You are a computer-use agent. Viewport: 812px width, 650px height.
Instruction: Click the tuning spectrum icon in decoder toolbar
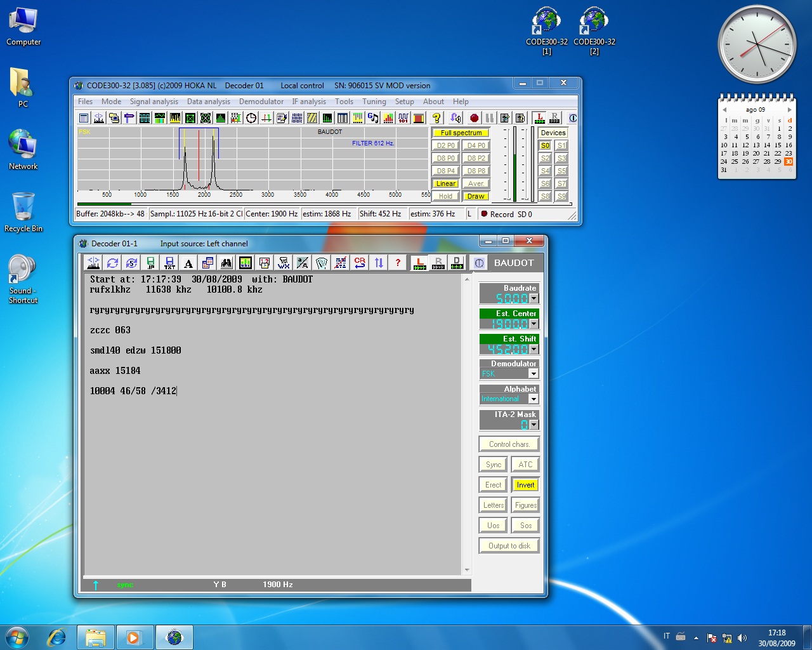(93, 263)
